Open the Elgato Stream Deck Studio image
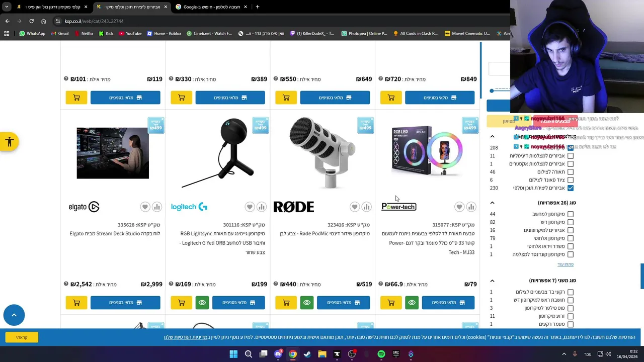This screenshot has width=644, height=362. pyautogui.click(x=113, y=153)
